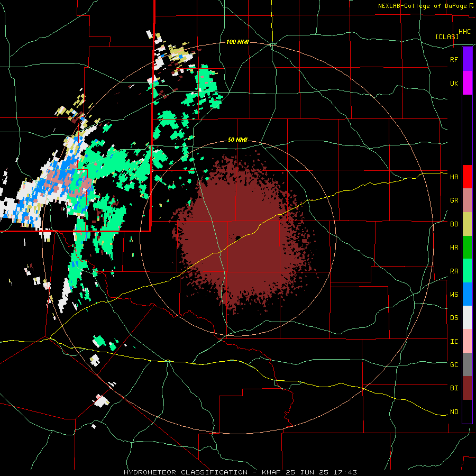
Task: Click the 'BI' legend label
Action: 454,388
